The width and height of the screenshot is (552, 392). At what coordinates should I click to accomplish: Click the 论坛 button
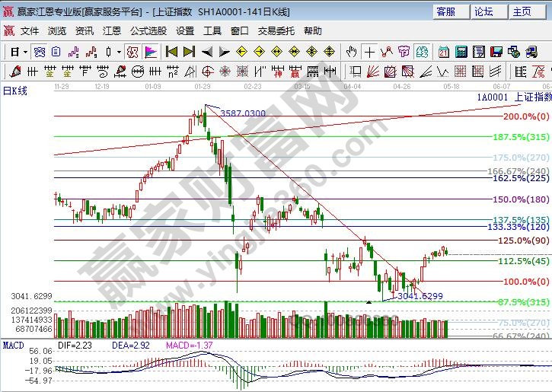(x=484, y=11)
